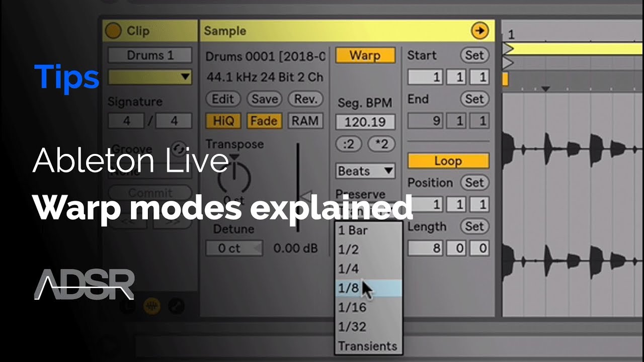Click the 0.00 dB gain value

tap(296, 248)
